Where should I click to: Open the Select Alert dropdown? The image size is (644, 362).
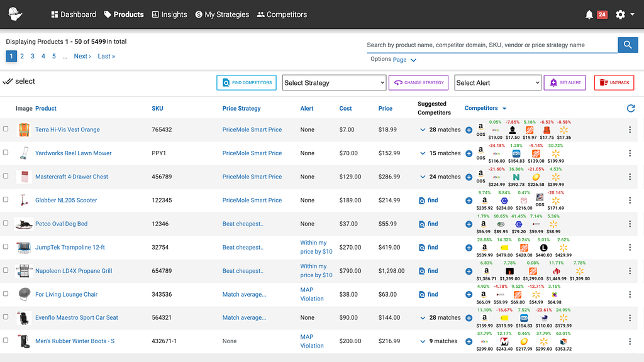(x=497, y=82)
